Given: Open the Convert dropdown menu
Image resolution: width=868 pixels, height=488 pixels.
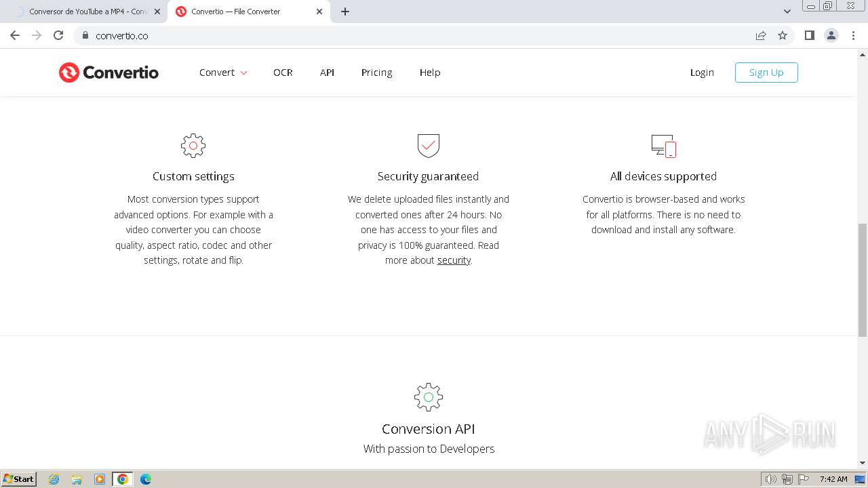Looking at the screenshot, I should pyautogui.click(x=223, y=73).
